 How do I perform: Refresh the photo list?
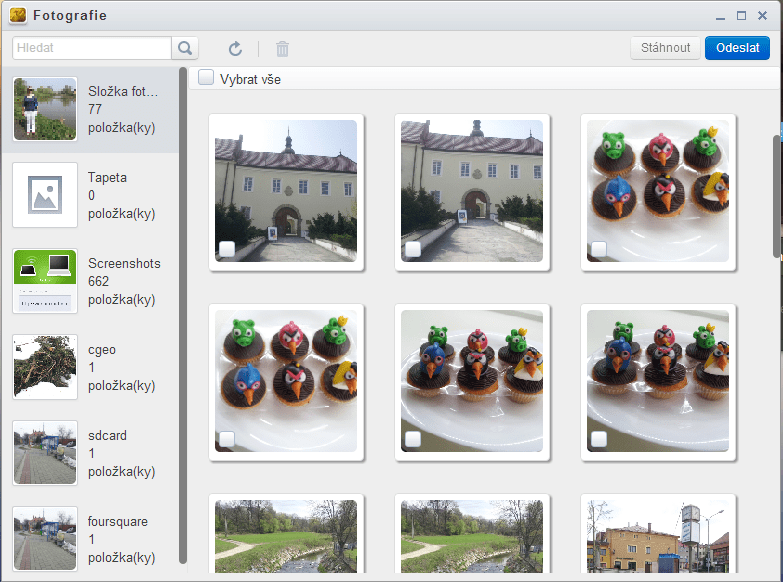tap(235, 48)
